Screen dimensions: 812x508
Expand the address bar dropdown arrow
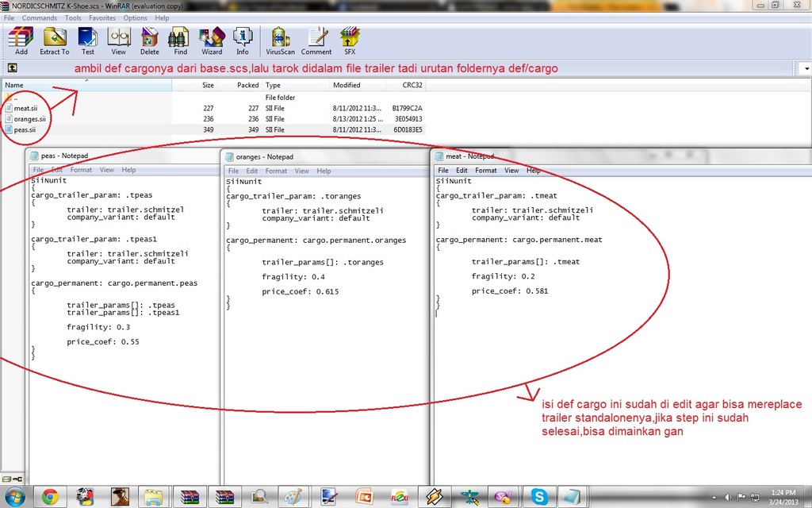[806, 69]
